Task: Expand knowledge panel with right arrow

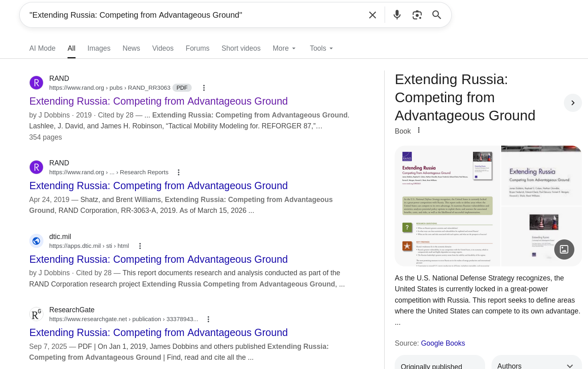Action: coord(573,103)
